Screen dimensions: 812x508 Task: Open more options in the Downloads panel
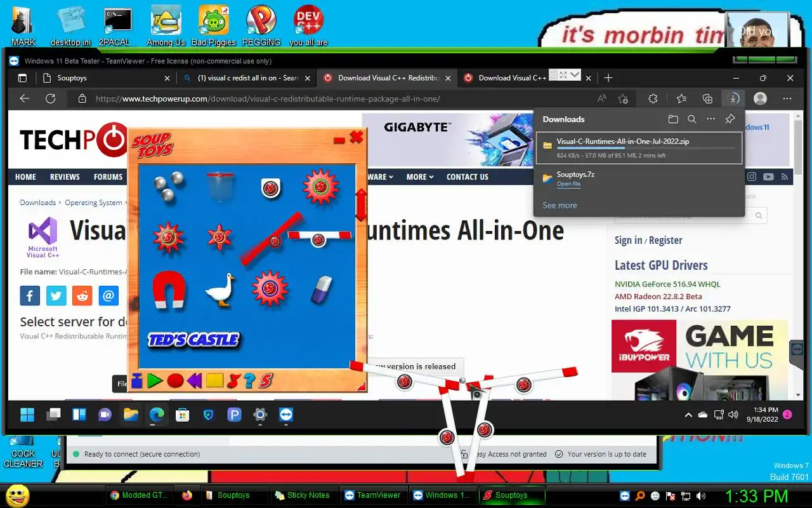[710, 119]
